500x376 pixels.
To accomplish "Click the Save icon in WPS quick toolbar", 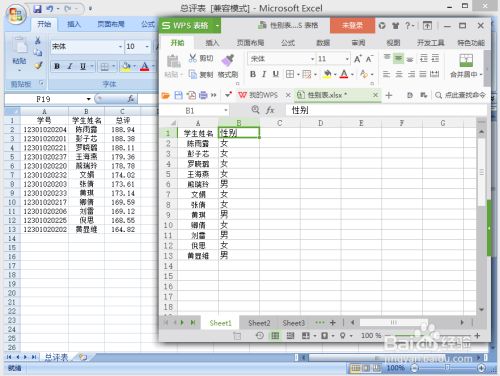I will [178, 95].
